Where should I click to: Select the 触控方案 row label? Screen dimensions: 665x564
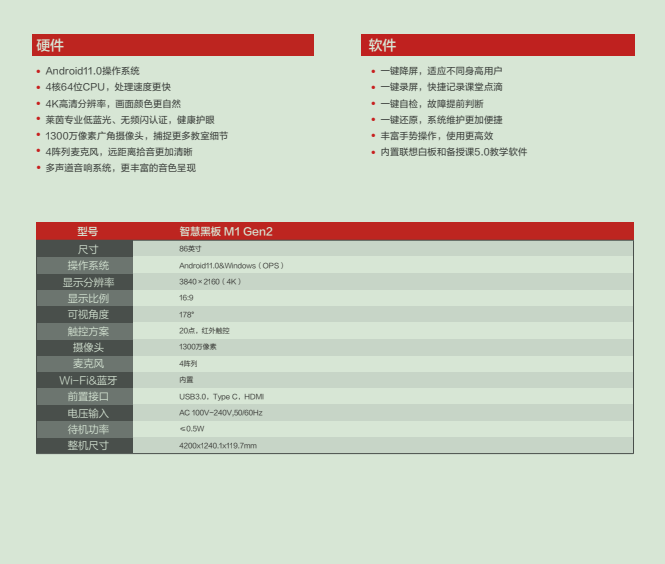[85, 331]
